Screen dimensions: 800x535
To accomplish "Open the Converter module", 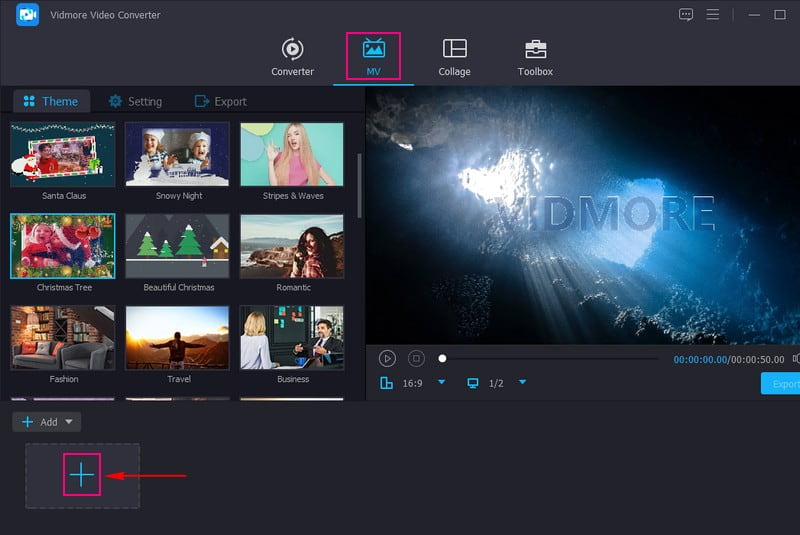I will (292, 57).
